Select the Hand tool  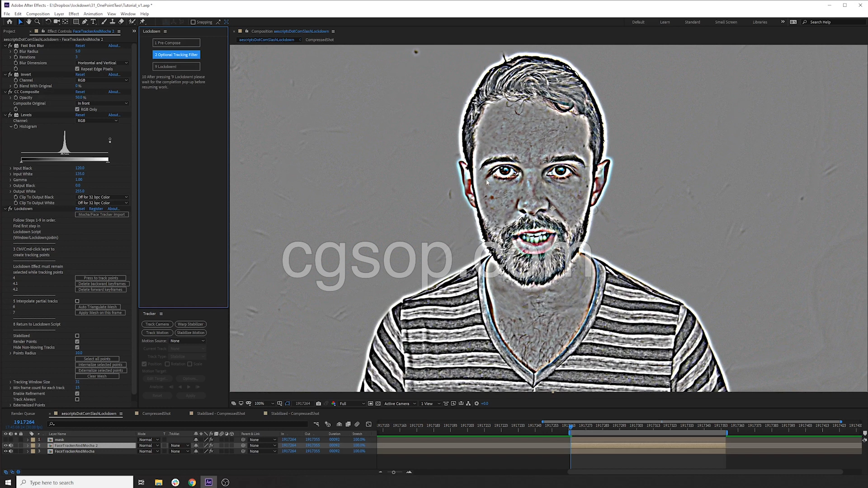coord(29,22)
